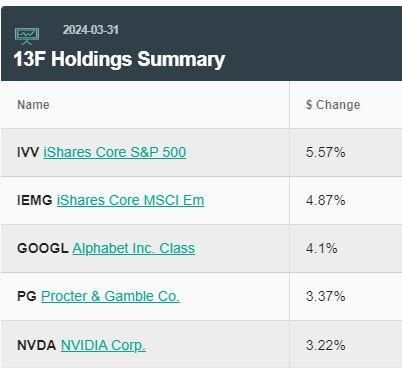This screenshot has height=368, width=402.
Task: Click the 5.57% change value
Action: pos(326,153)
